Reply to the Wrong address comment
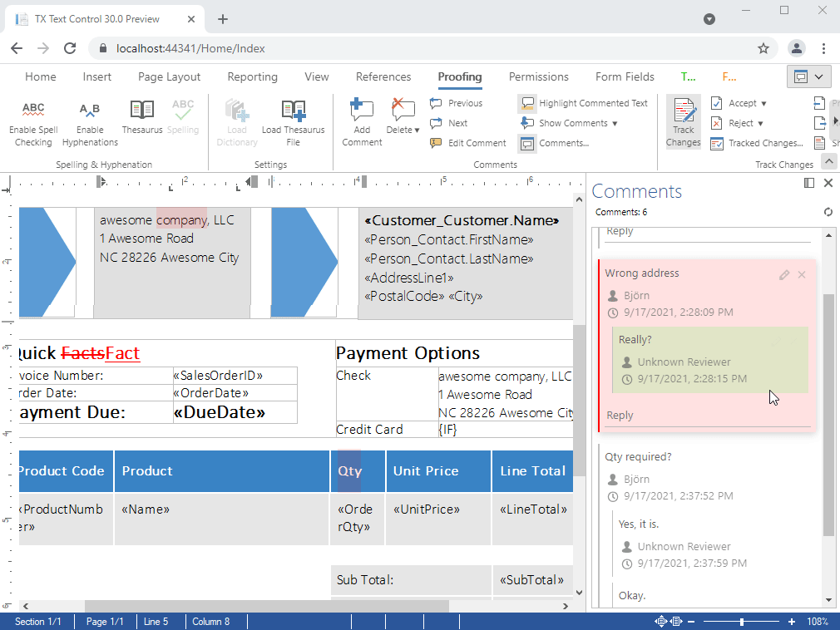The image size is (840, 630). pos(620,416)
